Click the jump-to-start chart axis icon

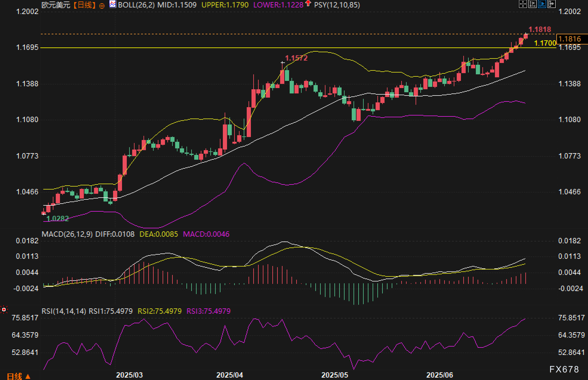pyautogui.click(x=532, y=4)
